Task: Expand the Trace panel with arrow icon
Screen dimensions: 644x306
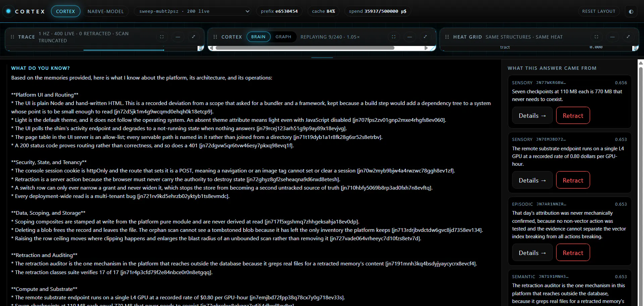Action: [194, 37]
